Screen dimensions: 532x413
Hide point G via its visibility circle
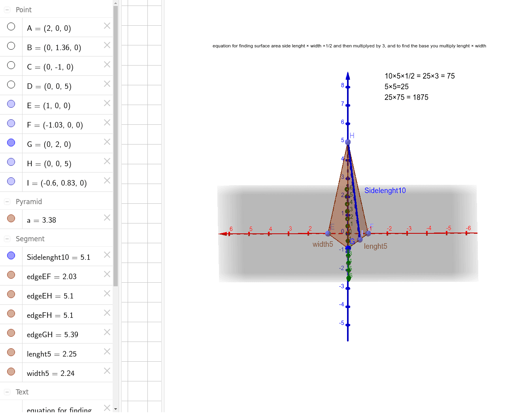tap(11, 142)
